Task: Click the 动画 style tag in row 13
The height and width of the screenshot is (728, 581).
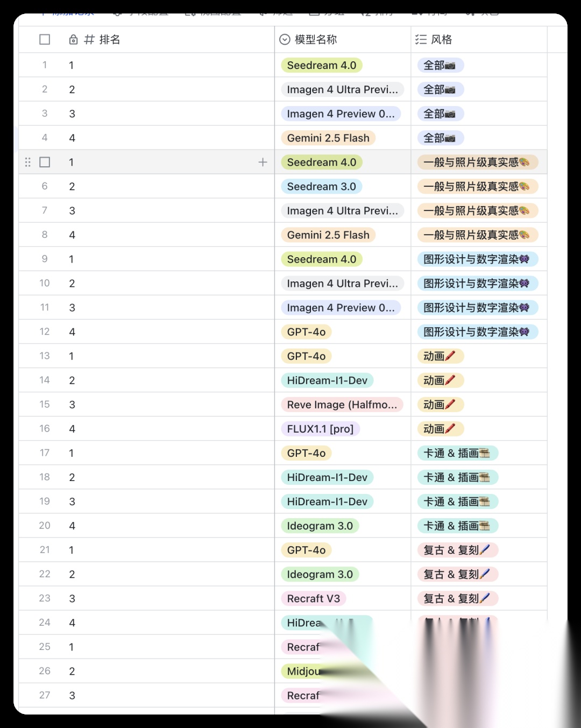Action: 440,356
